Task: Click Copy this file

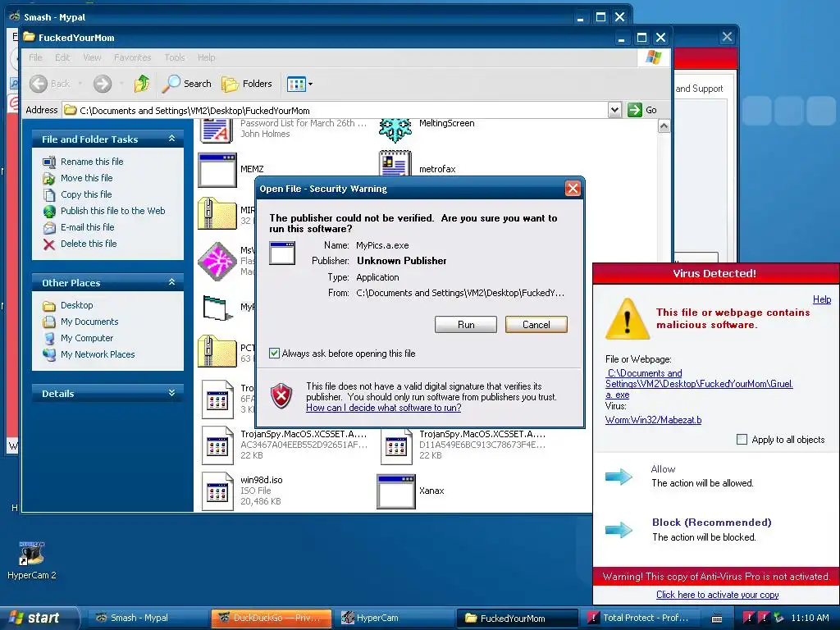Action: (x=85, y=194)
